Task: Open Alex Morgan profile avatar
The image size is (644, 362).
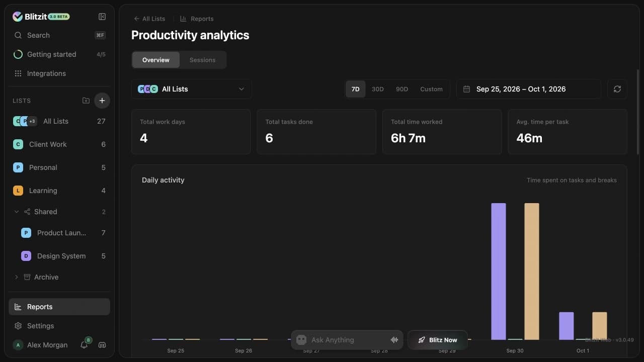Action: point(18,345)
